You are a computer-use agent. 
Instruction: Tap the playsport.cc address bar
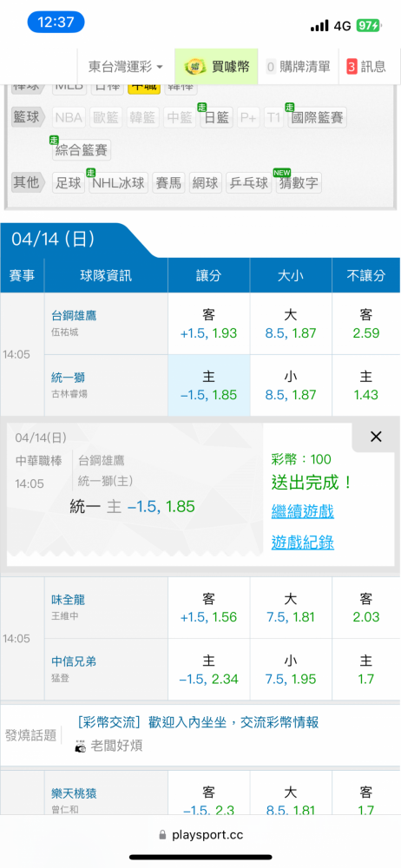tap(200, 835)
